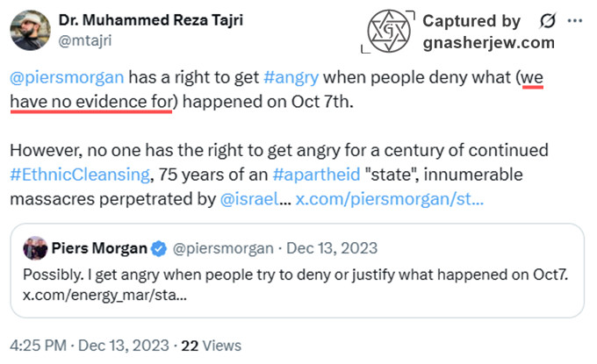Open the three-dot more options menu
Screen dimensions: 597x364
(574, 19)
